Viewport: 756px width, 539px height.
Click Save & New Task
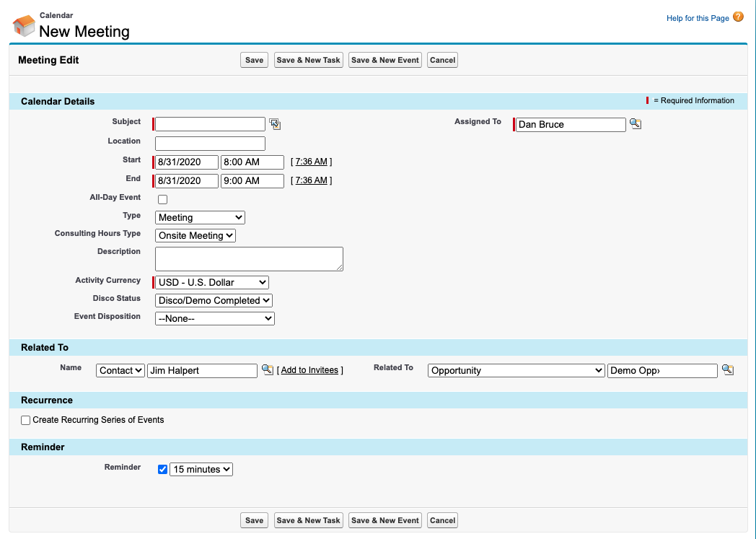click(x=308, y=60)
